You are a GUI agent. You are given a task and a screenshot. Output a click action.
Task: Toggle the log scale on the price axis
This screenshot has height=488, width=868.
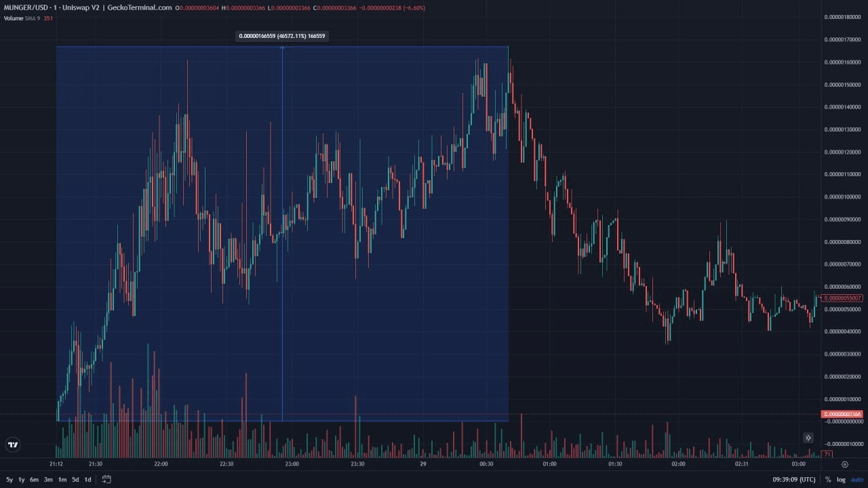[841, 479]
